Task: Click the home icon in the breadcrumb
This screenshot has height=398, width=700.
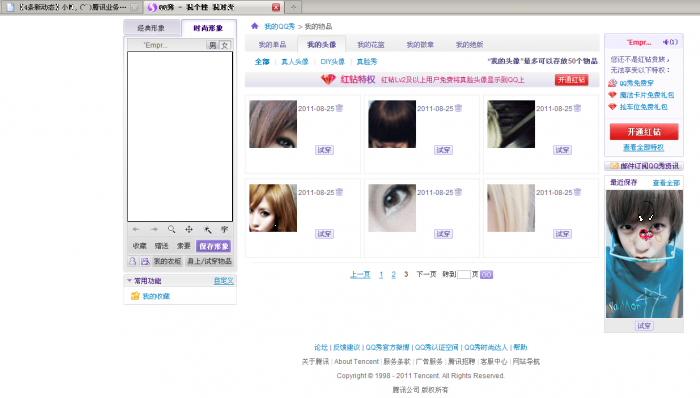Action: [x=254, y=26]
